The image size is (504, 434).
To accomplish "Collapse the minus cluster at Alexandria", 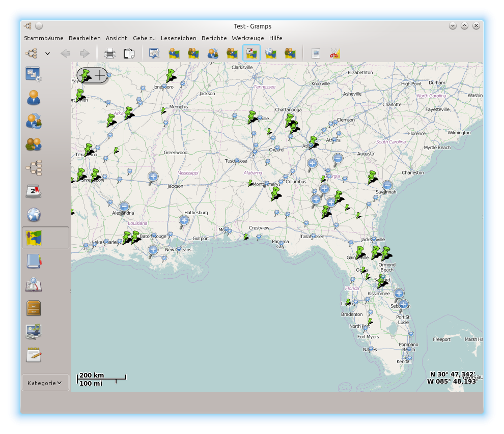I will [124, 207].
